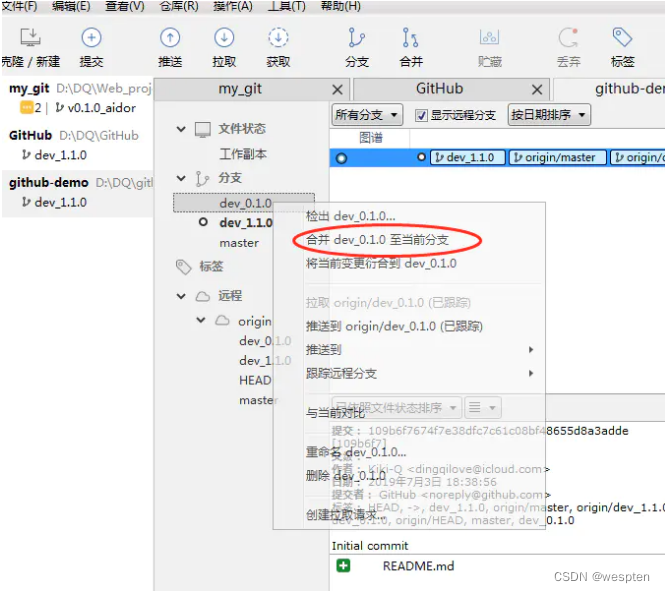
Task: Select local branch dev_0.1.0
Action: tap(245, 203)
